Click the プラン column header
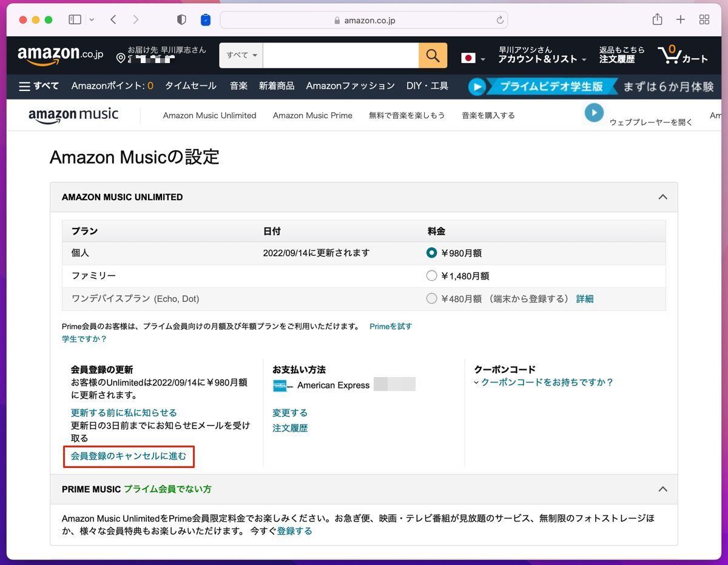This screenshot has height=565, width=728. (x=85, y=231)
